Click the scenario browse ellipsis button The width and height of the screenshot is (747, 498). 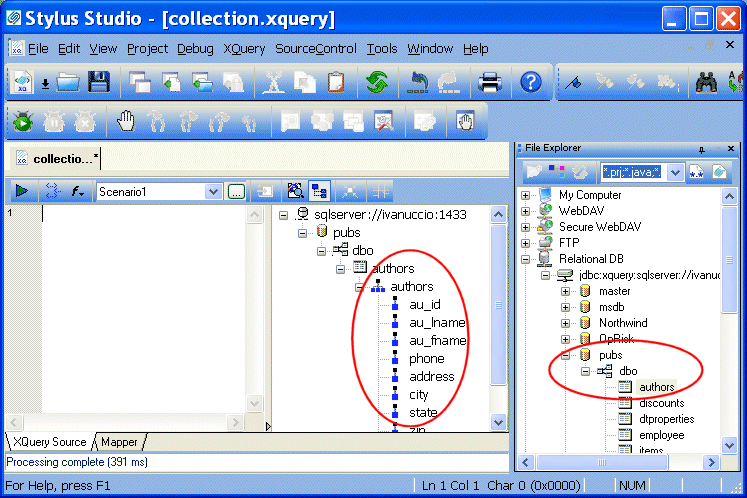pyautogui.click(x=235, y=191)
